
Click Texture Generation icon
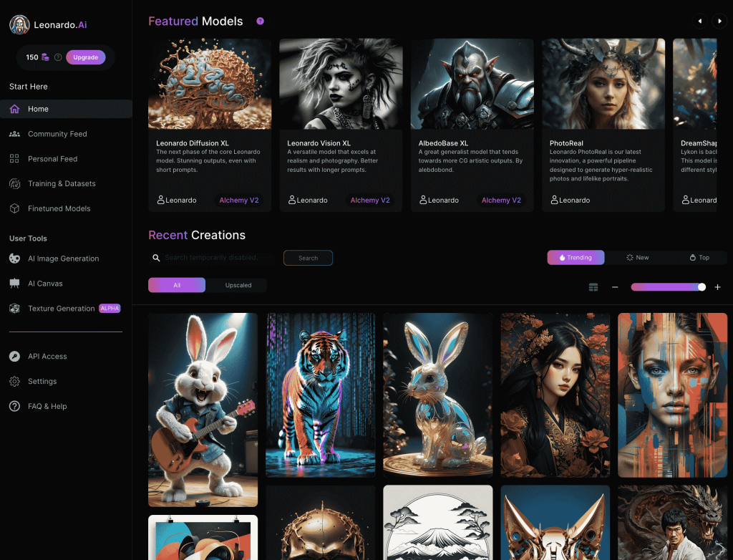[x=14, y=309]
